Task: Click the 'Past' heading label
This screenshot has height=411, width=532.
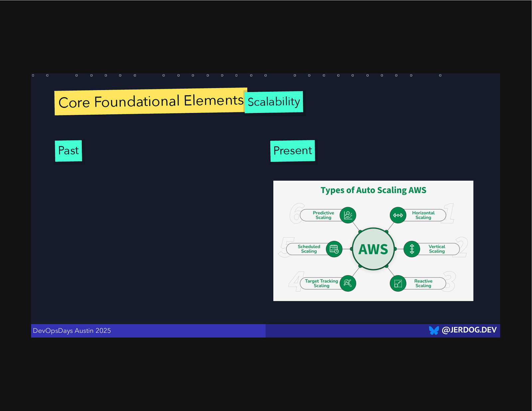Action: [x=68, y=151]
